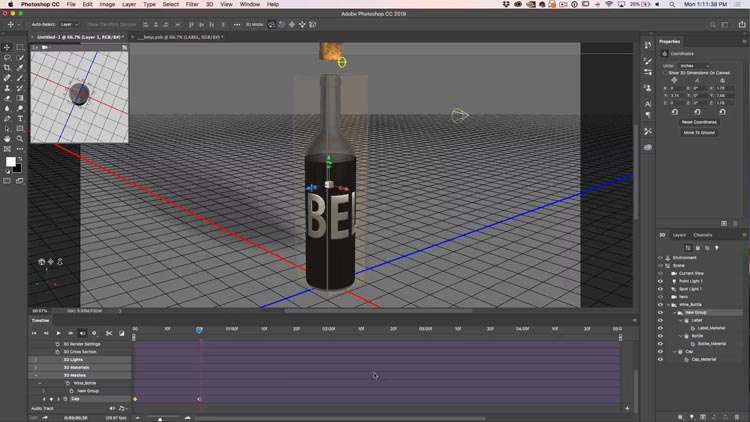Go to first frame of timeline
The width and height of the screenshot is (750, 422).
34,333
